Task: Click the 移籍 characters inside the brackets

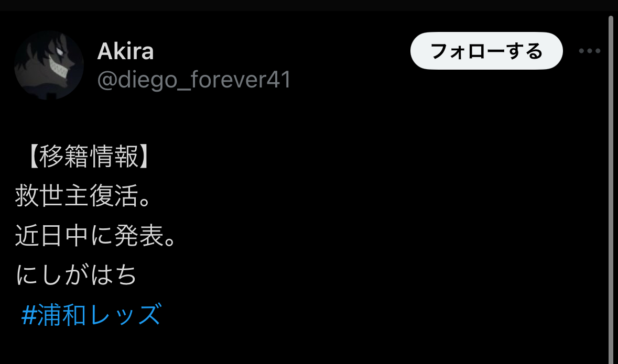Action: 64,157
